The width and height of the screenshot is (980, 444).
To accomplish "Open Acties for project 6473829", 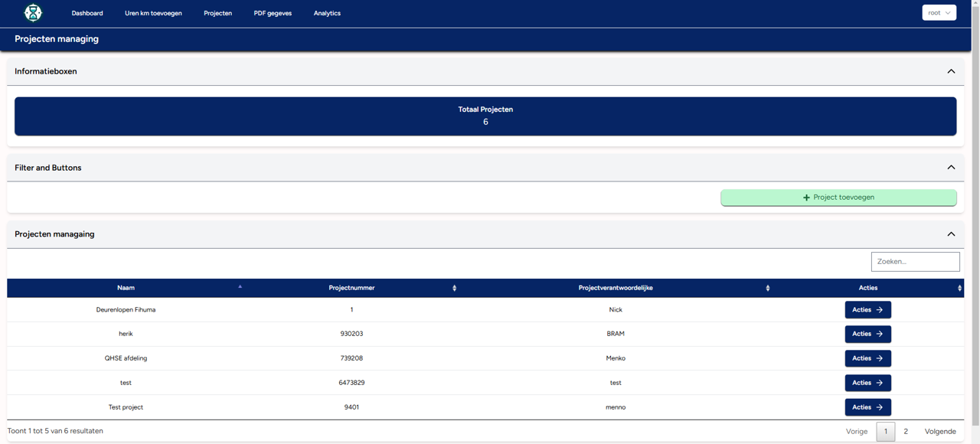I will tap(867, 383).
